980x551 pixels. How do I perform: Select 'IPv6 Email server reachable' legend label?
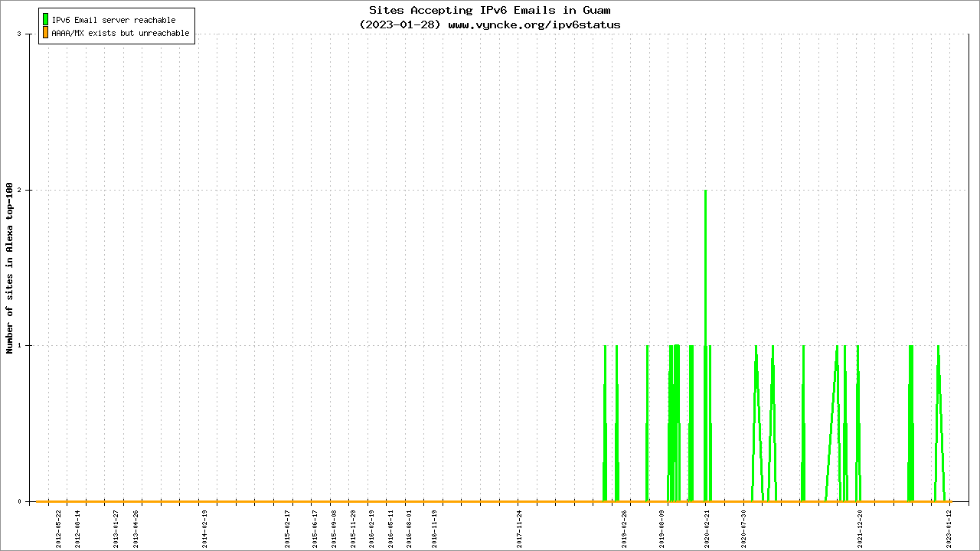[x=113, y=20]
